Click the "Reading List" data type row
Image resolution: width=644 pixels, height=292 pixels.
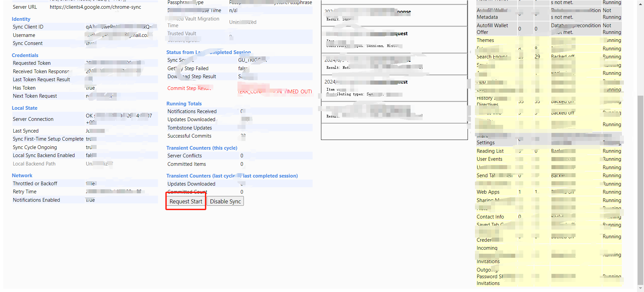pyautogui.click(x=548, y=151)
